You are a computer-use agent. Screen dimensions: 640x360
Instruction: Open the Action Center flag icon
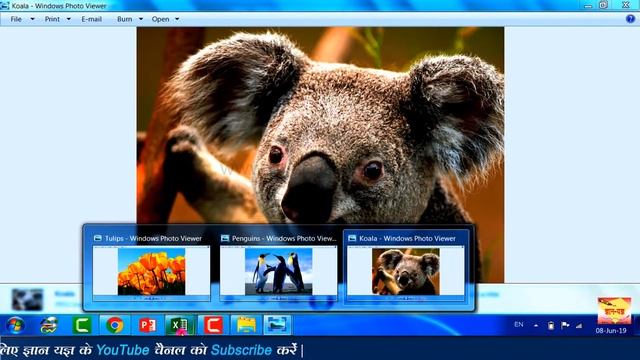(565, 326)
